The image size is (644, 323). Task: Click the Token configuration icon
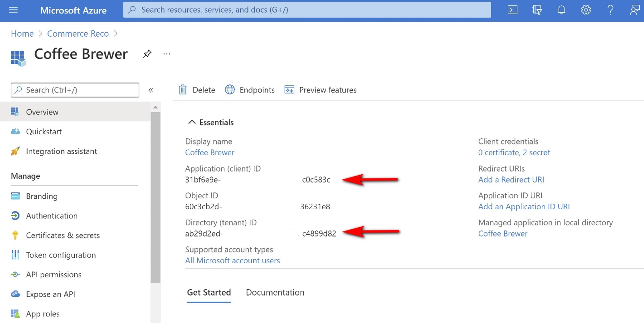(x=15, y=254)
